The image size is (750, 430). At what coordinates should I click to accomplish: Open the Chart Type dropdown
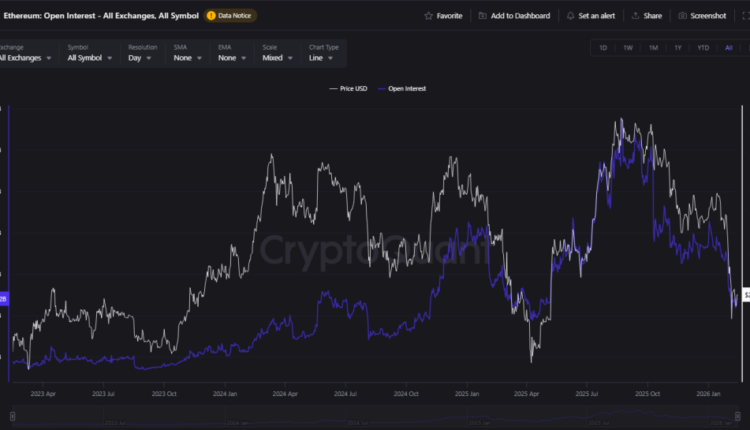click(x=323, y=58)
